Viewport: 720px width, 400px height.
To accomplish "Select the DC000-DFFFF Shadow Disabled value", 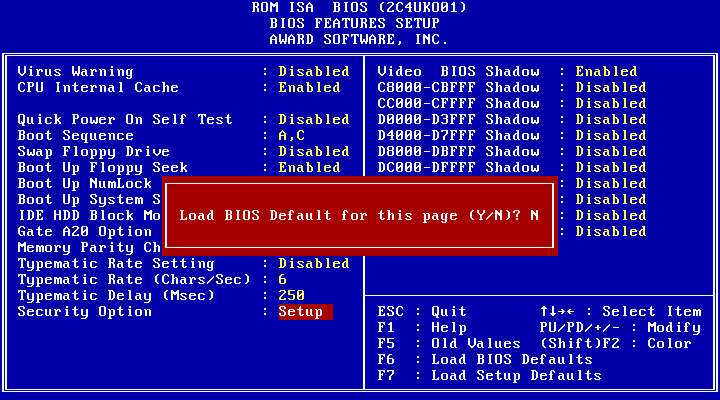I will 611,168.
